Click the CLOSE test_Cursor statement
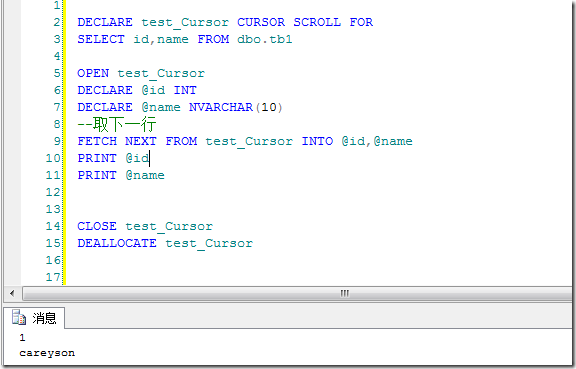Screen dimensions: 576x369 [145, 226]
